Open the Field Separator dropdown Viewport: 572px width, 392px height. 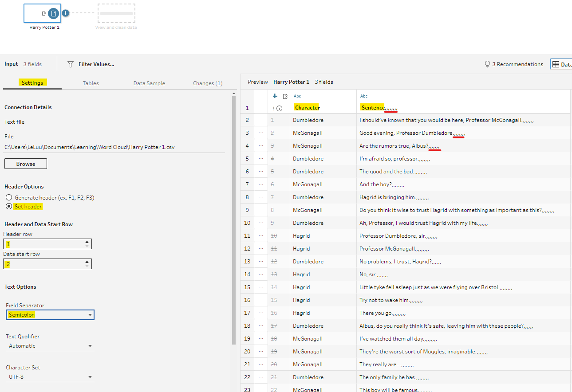click(x=50, y=315)
